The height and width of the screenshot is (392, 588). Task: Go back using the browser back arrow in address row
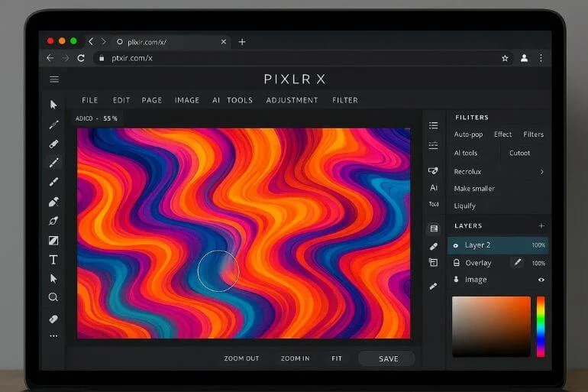point(50,58)
